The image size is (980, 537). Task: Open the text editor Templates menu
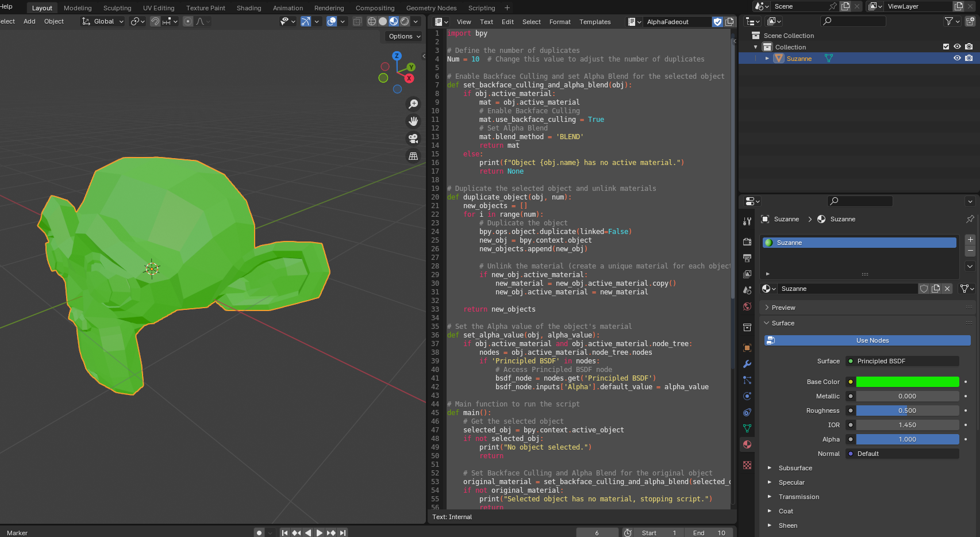(595, 22)
